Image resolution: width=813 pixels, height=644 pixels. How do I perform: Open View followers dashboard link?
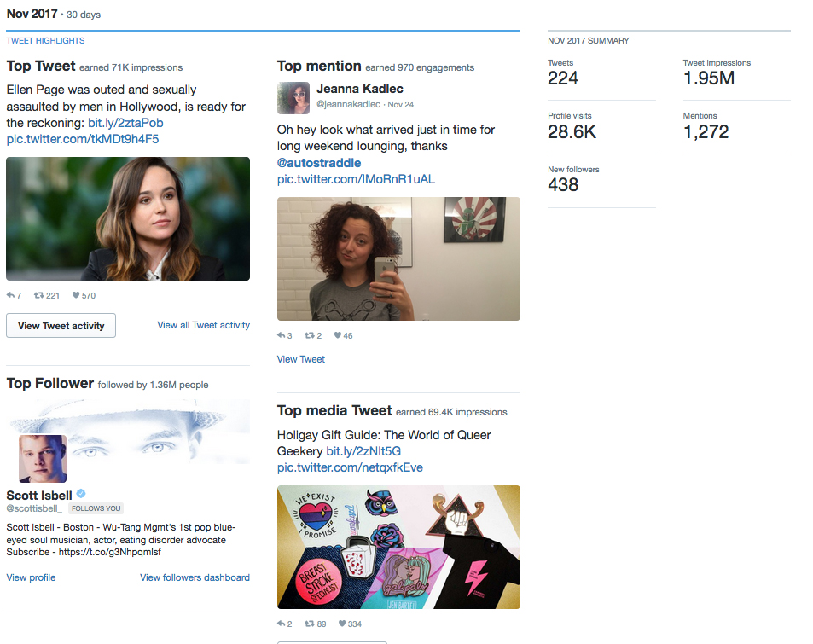point(195,577)
